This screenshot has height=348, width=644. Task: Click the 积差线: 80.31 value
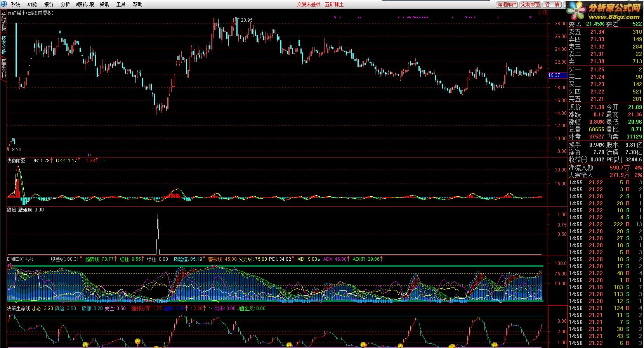(x=65, y=259)
